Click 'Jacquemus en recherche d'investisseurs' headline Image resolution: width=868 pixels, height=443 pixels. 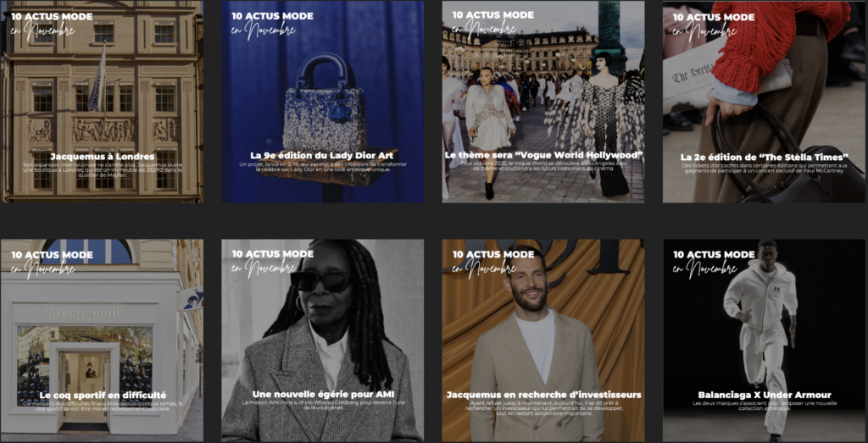543,395
